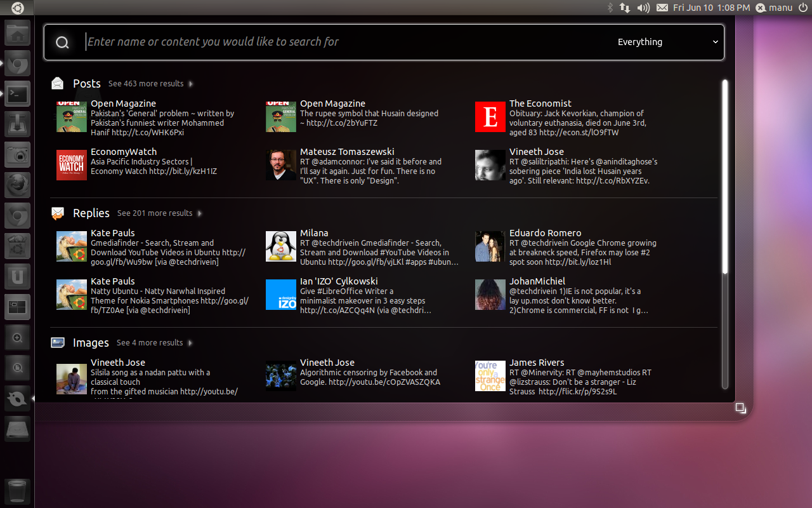Open the Fri Jun 10 clock menu
This screenshot has height=508, width=812.
[x=712, y=8]
